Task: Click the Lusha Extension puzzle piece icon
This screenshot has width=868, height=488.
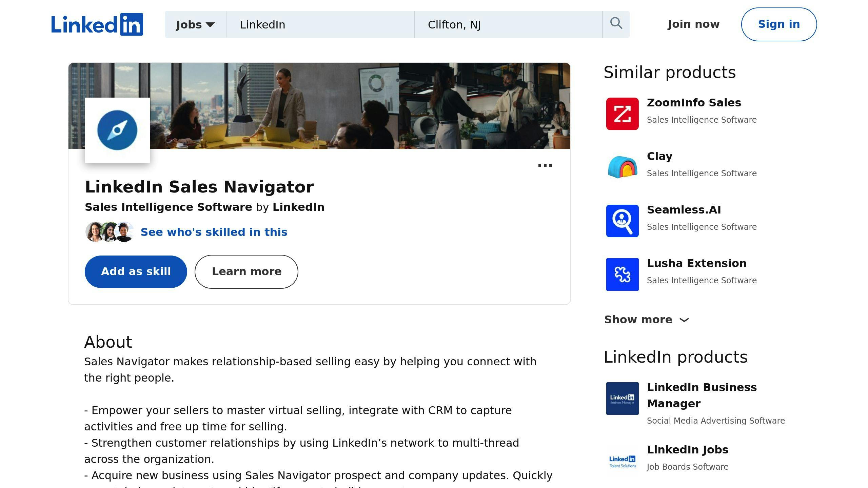Action: 622,274
